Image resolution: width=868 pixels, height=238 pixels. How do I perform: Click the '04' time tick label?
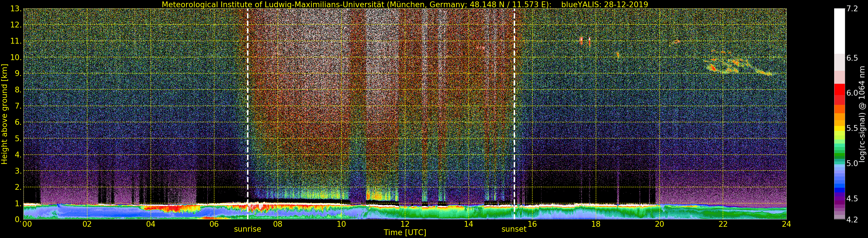pos(151,224)
